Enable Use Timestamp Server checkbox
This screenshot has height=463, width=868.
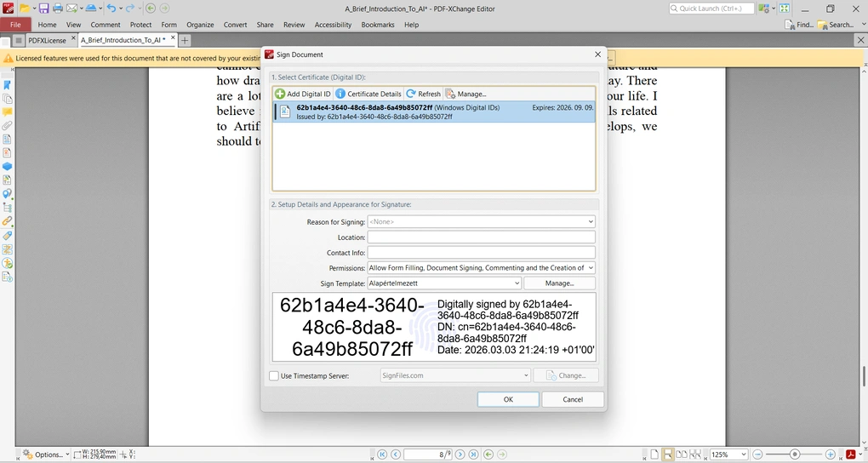click(273, 375)
